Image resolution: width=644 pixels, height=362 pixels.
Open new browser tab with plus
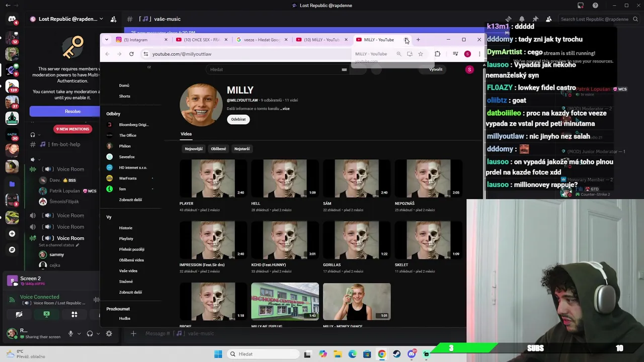click(x=418, y=40)
